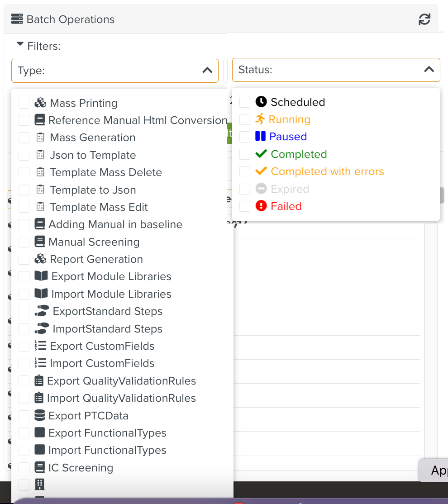The height and width of the screenshot is (504, 448).
Task: Click the Batch Operations panel title
Action: (x=70, y=19)
